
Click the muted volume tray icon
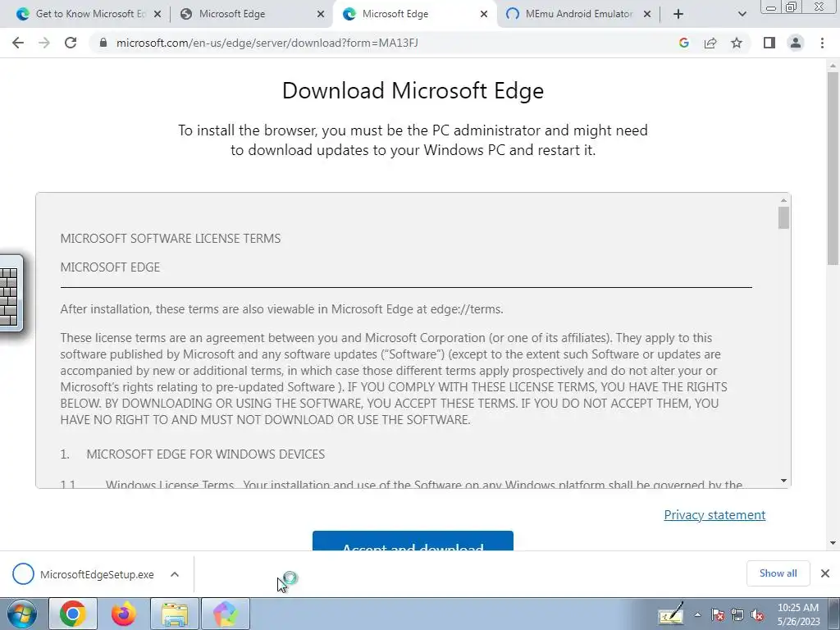(757, 615)
